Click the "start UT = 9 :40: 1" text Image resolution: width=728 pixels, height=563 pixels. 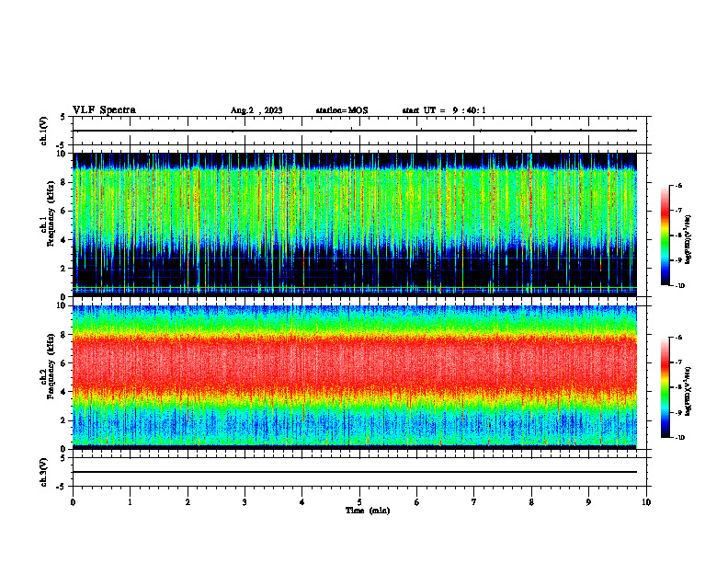coord(444,110)
